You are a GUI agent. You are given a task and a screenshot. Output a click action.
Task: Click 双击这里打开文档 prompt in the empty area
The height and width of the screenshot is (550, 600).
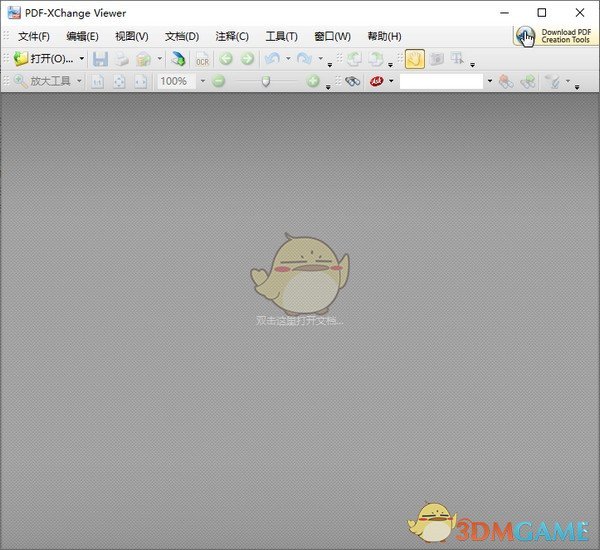click(299, 320)
